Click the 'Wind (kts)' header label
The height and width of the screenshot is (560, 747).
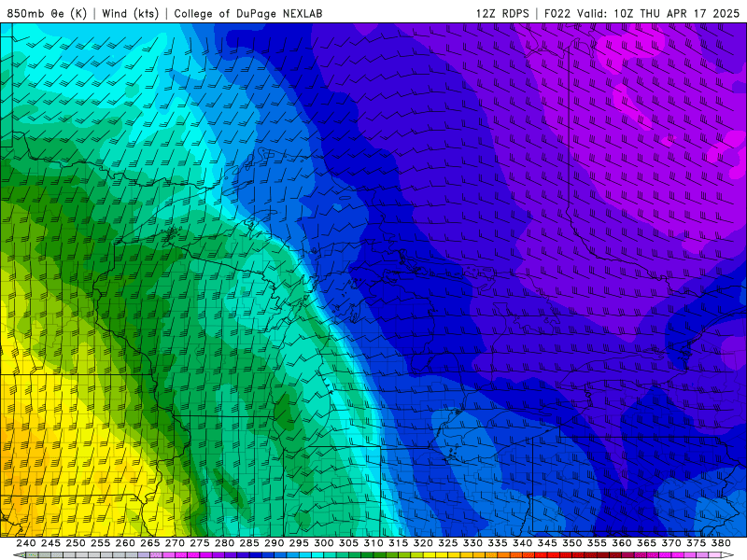click(x=131, y=13)
